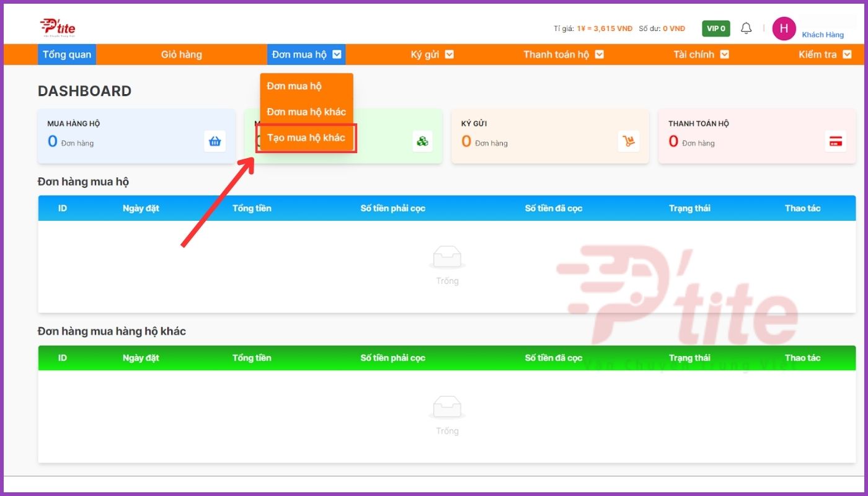
Task: Click the balance 0 VNĐ value
Action: 674,29
